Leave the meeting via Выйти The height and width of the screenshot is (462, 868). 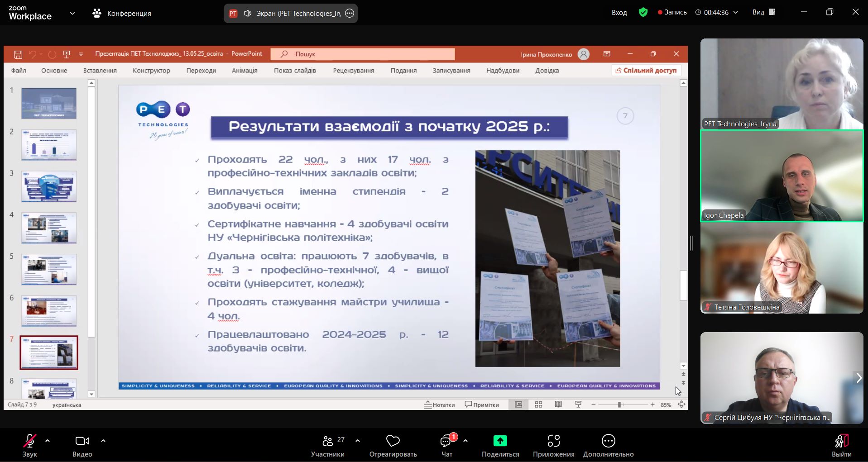click(x=841, y=441)
